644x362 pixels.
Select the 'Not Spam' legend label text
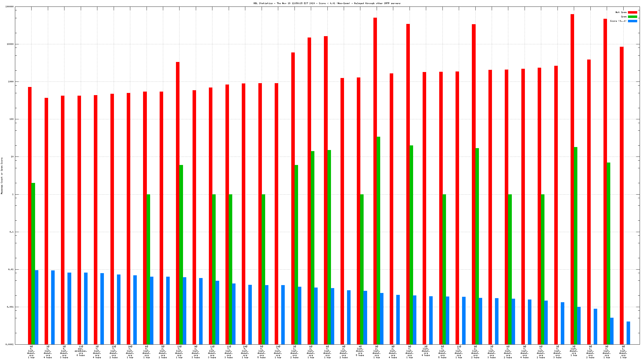click(x=621, y=12)
